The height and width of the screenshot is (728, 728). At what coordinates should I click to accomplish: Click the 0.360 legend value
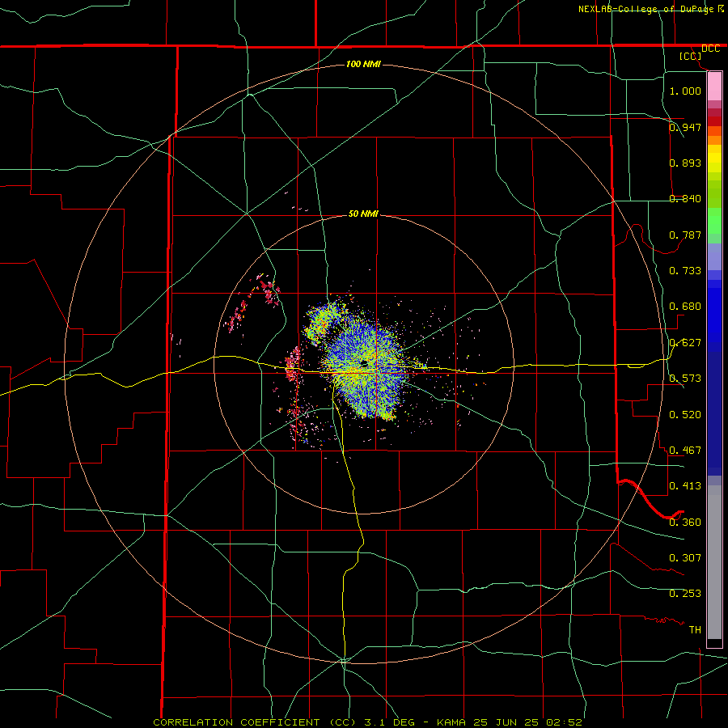[685, 522]
